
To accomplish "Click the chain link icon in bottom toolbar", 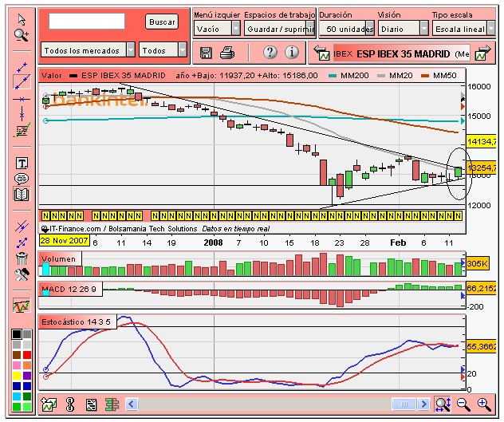I will coord(69,404).
